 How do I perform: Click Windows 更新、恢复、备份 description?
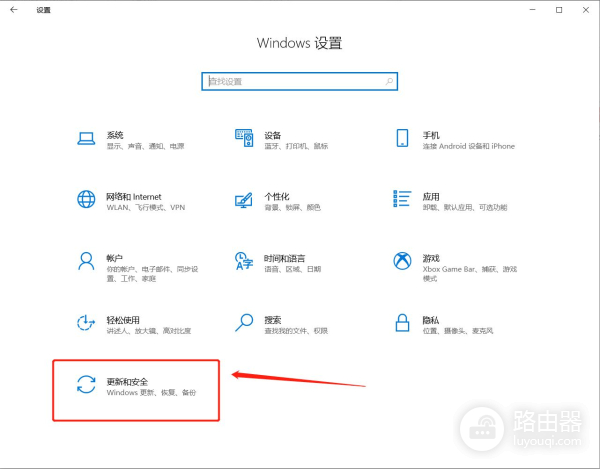151,392
